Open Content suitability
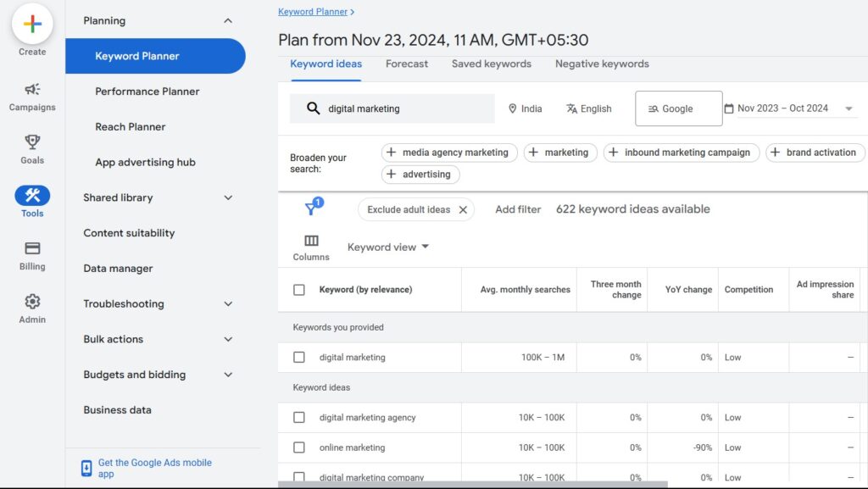Viewport: 868px width, 489px height. (x=129, y=233)
